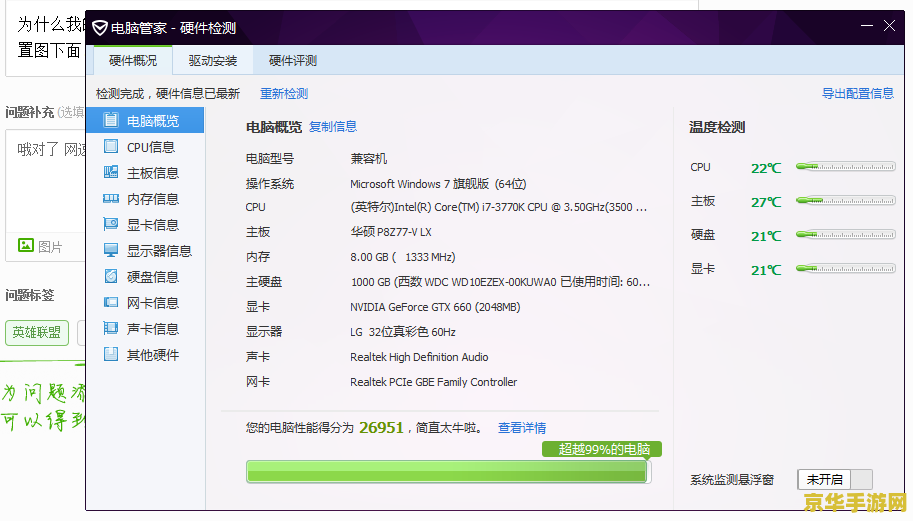Switch to the 硬件概况 tab
Image resolution: width=913 pixels, height=521 pixels.
coord(133,61)
